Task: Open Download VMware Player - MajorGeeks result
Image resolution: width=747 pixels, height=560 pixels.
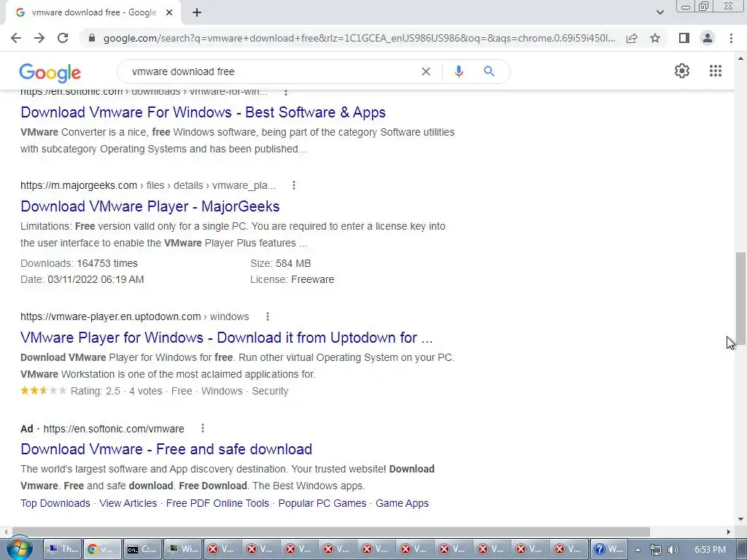Action: pos(150,206)
